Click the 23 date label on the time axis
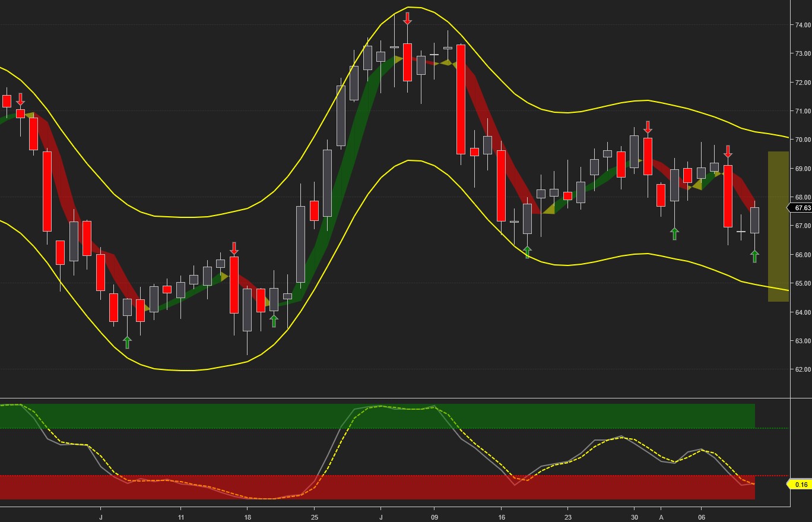Viewport: 812px width, 522px height. click(x=568, y=517)
